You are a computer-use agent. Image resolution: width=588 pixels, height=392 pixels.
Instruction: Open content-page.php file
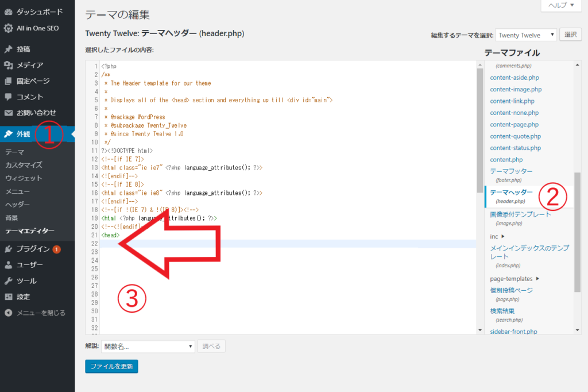pos(514,125)
